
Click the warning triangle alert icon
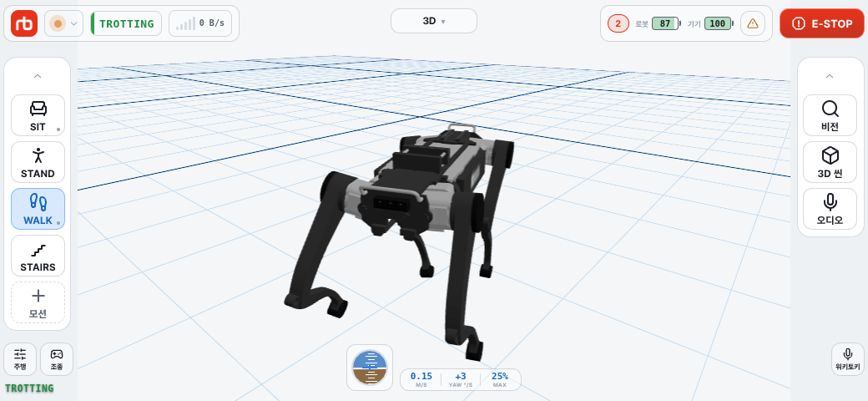[x=752, y=24]
